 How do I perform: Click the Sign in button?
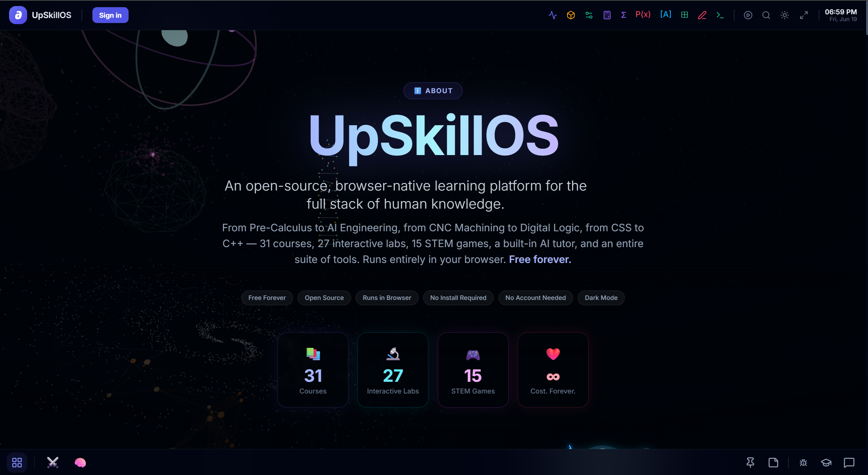(x=110, y=15)
